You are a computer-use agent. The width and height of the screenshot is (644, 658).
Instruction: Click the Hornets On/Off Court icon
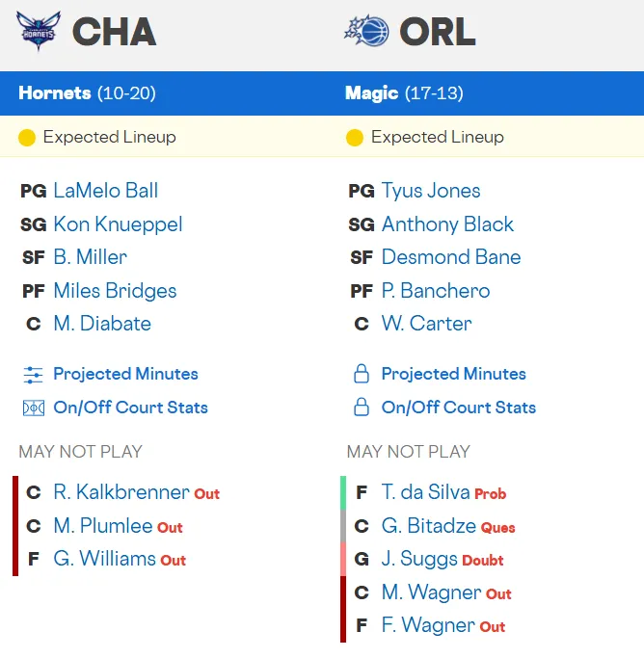tap(34, 408)
